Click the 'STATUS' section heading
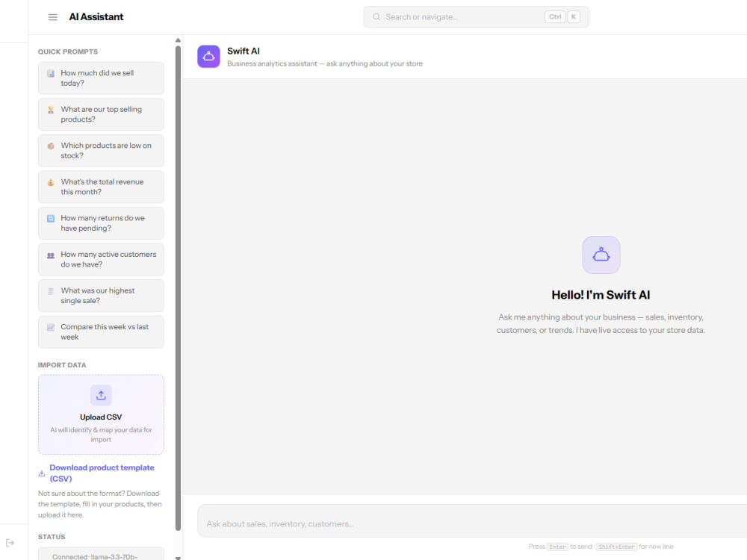The image size is (747, 560). coord(52,537)
